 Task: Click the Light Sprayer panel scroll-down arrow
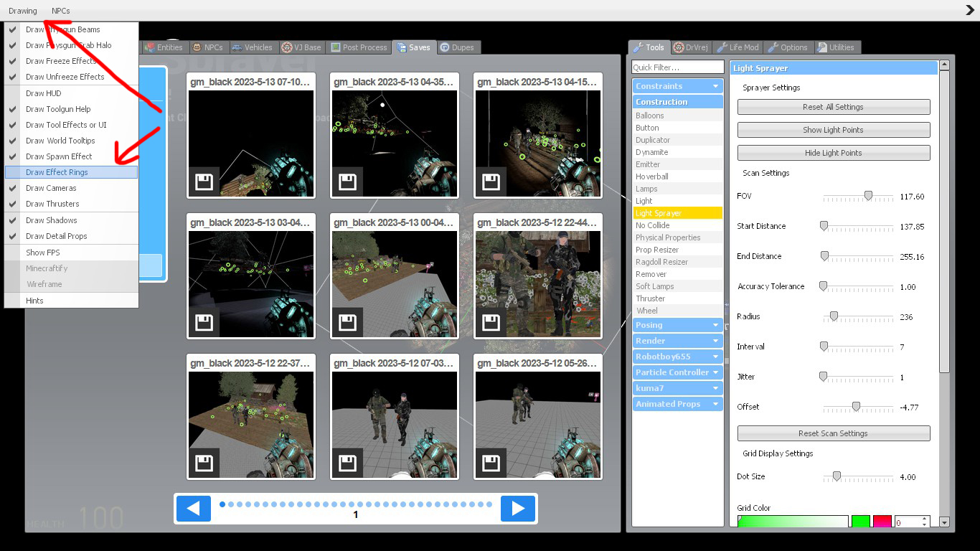pos(944,522)
